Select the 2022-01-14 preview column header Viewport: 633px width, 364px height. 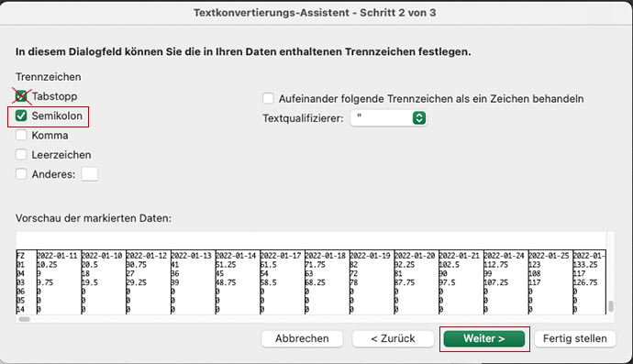coord(236,256)
